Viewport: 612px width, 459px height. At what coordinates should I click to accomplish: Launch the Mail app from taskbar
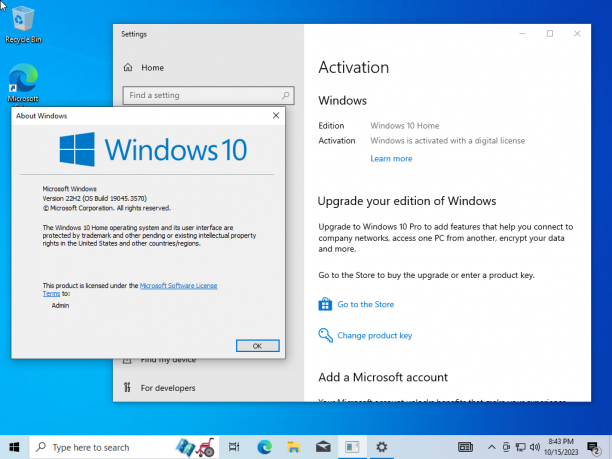click(323, 447)
